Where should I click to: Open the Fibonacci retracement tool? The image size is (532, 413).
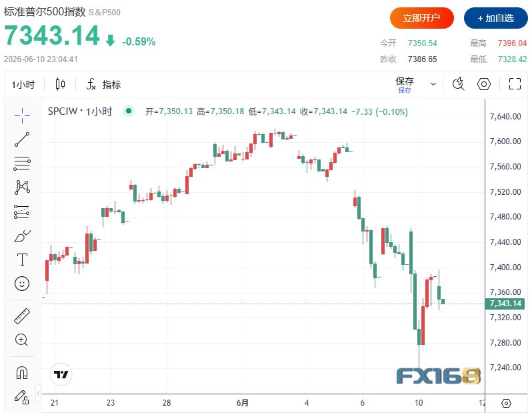22,163
